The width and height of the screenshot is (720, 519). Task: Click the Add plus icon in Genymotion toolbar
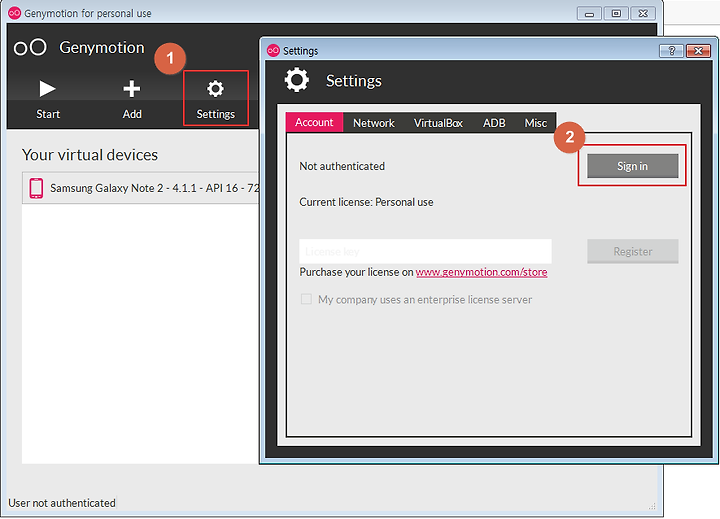click(x=132, y=89)
